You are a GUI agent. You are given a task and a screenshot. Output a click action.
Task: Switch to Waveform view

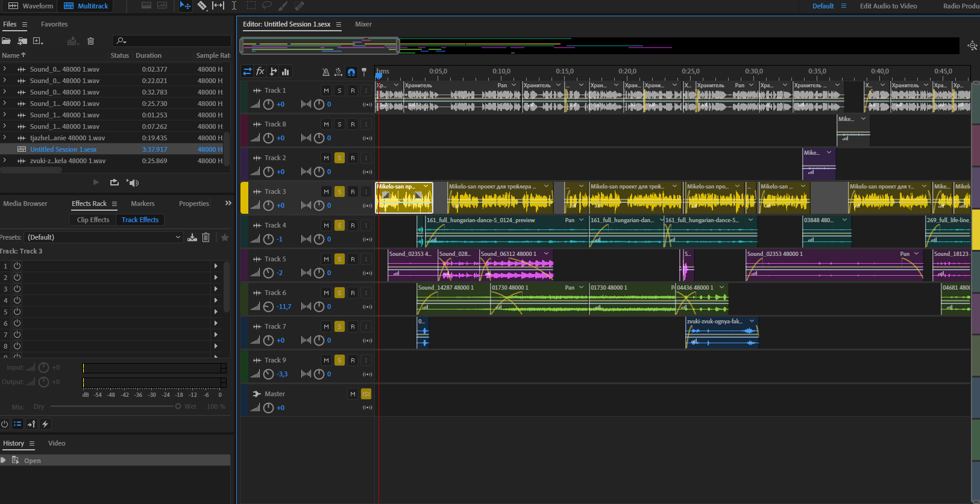tap(31, 6)
